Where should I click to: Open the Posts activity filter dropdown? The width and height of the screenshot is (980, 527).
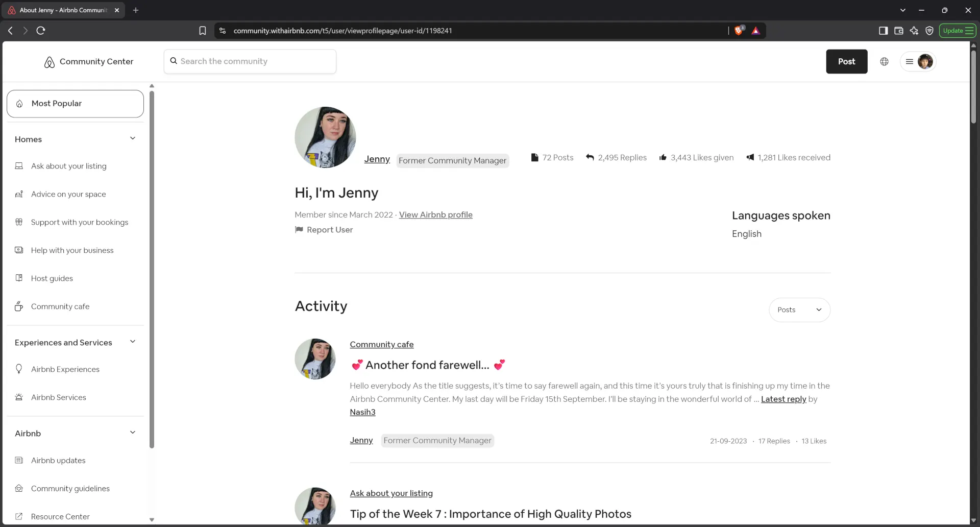(799, 310)
